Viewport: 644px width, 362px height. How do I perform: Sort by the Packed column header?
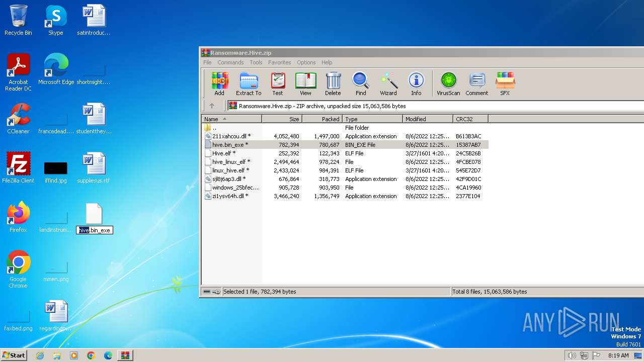322,119
